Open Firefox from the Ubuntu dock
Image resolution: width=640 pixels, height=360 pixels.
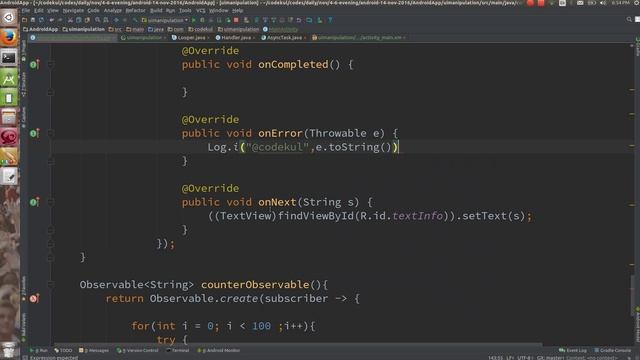tap(9, 37)
